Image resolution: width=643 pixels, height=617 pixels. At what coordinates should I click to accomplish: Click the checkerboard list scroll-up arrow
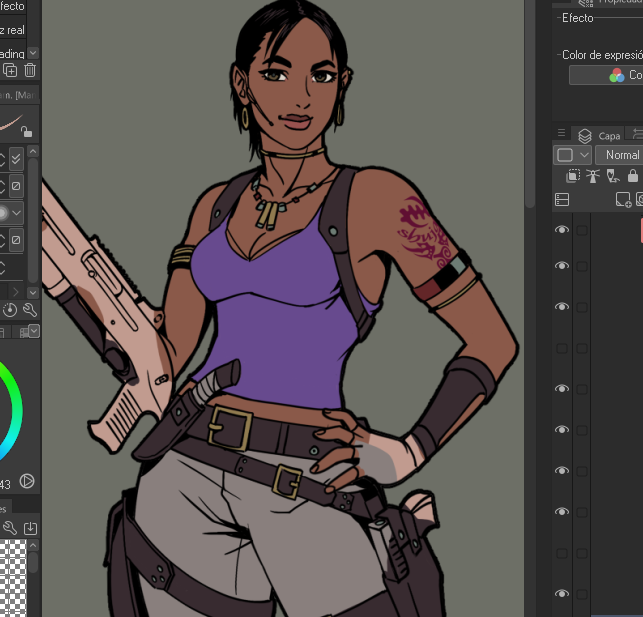coord(33,545)
